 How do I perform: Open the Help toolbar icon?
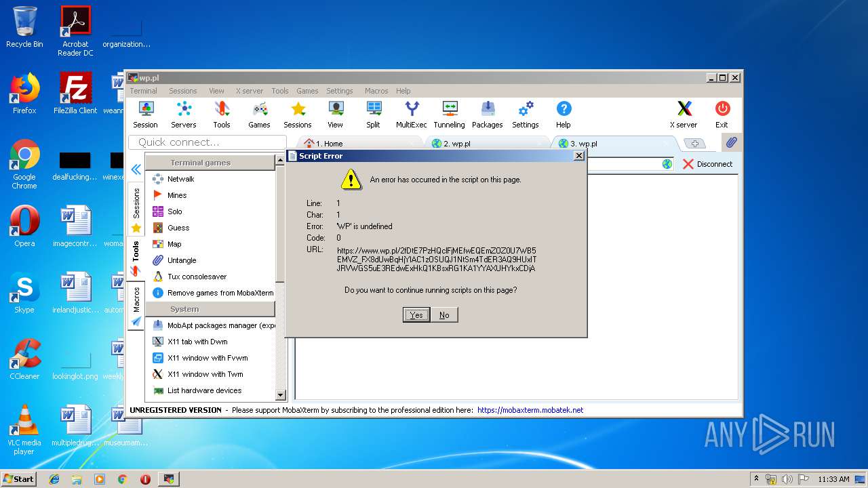564,115
